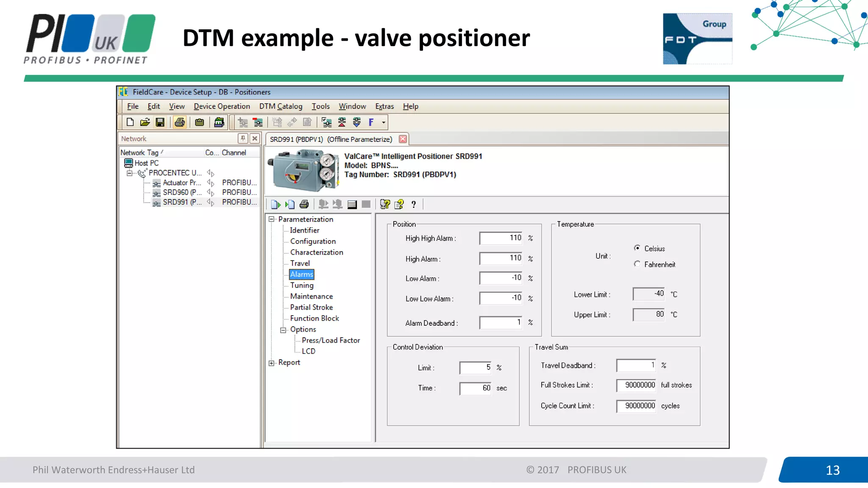This screenshot has height=488, width=868.
Task: Close the SRD991 Offline Parameterize tab
Action: 403,139
